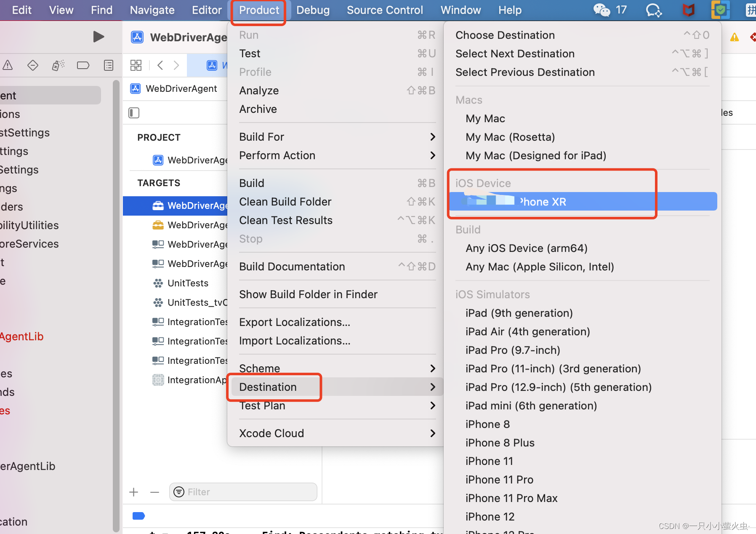
Task: Open the Breakpoint navigator icon
Action: [83, 65]
